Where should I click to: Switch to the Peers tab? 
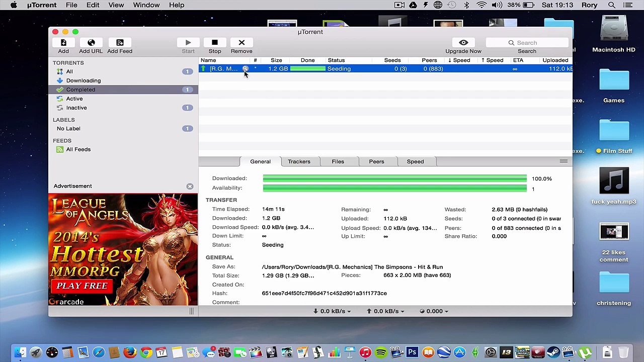(376, 161)
